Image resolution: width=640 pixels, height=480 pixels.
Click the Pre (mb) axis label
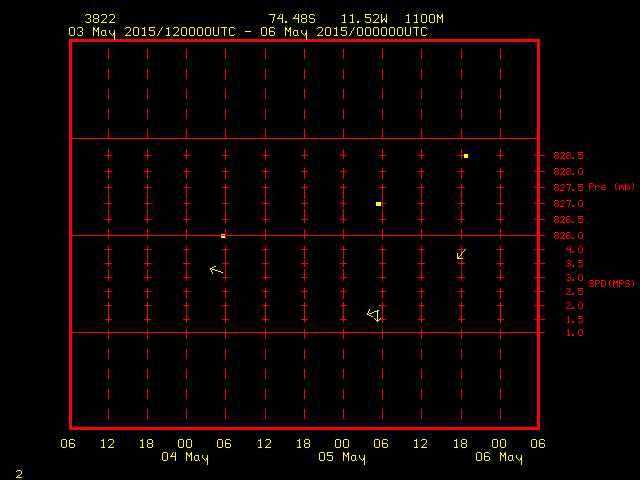coord(611,187)
